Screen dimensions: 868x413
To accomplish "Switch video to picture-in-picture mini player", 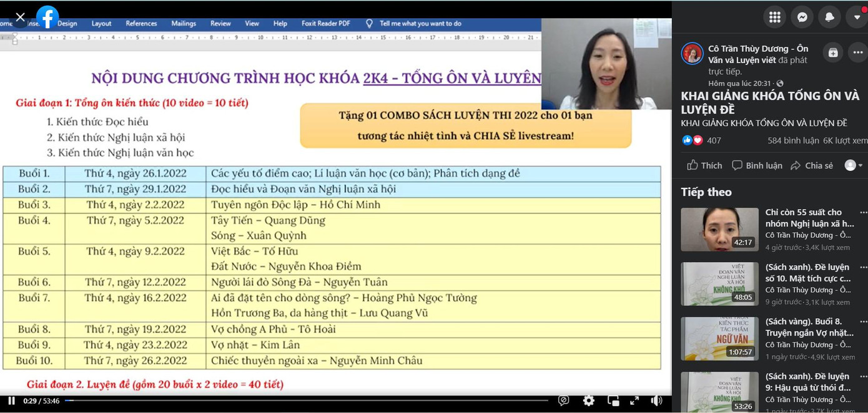I will pyautogui.click(x=613, y=401).
